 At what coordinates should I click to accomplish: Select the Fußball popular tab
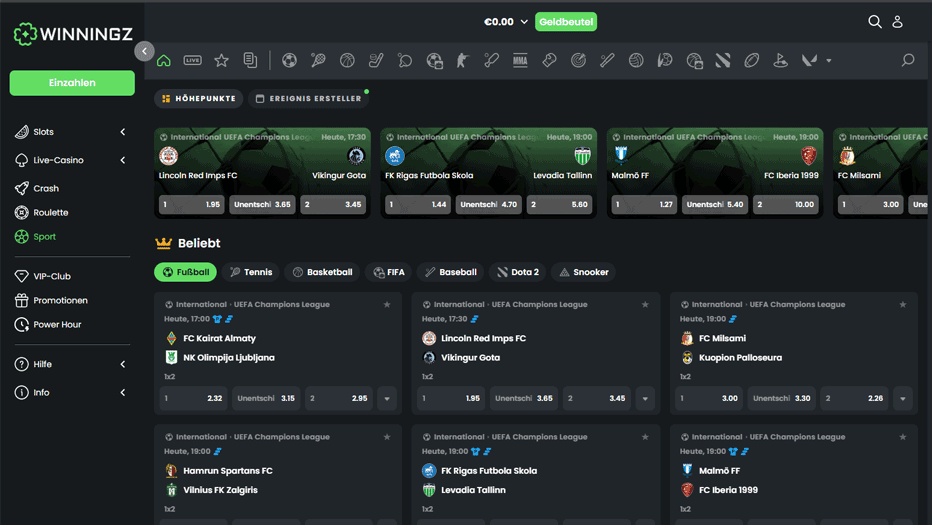(185, 272)
